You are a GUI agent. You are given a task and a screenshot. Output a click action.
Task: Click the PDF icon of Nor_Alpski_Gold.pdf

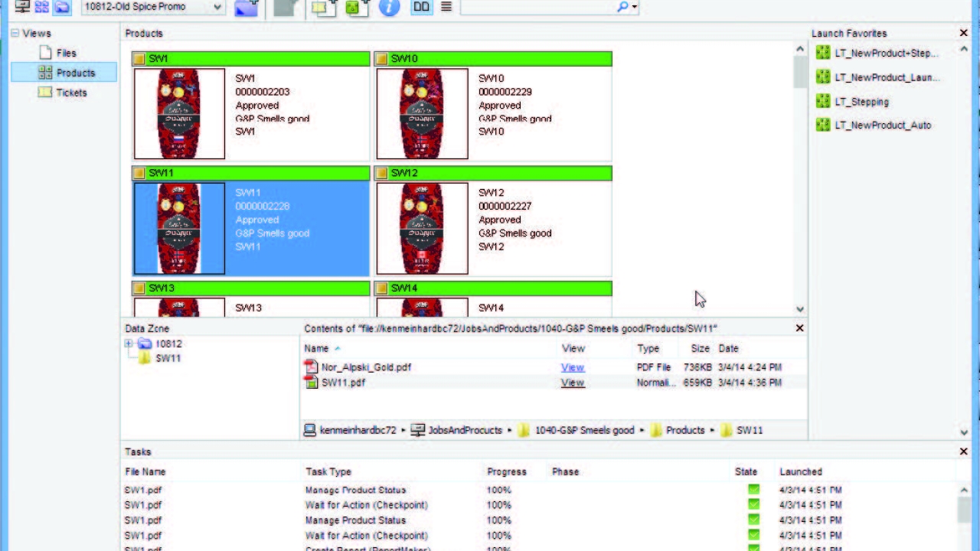310,367
